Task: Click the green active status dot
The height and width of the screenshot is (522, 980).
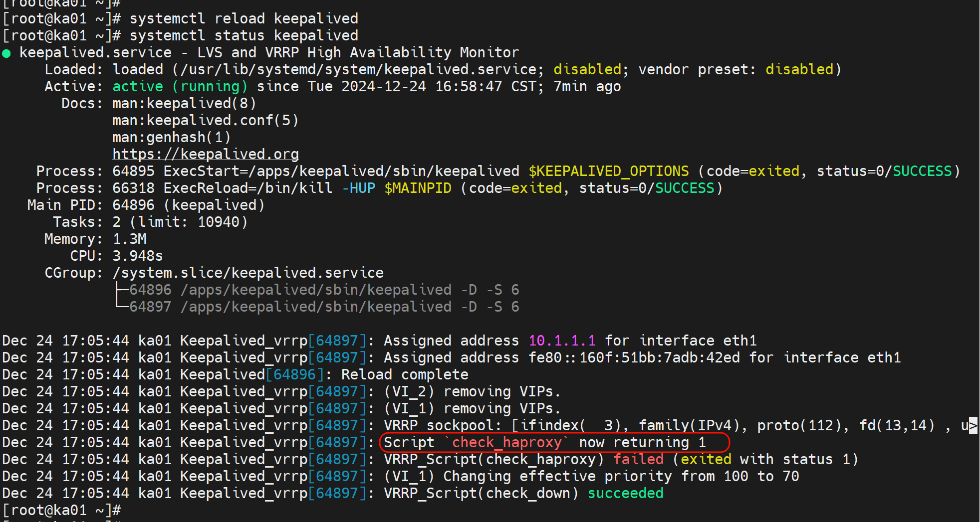Action: [x=6, y=53]
